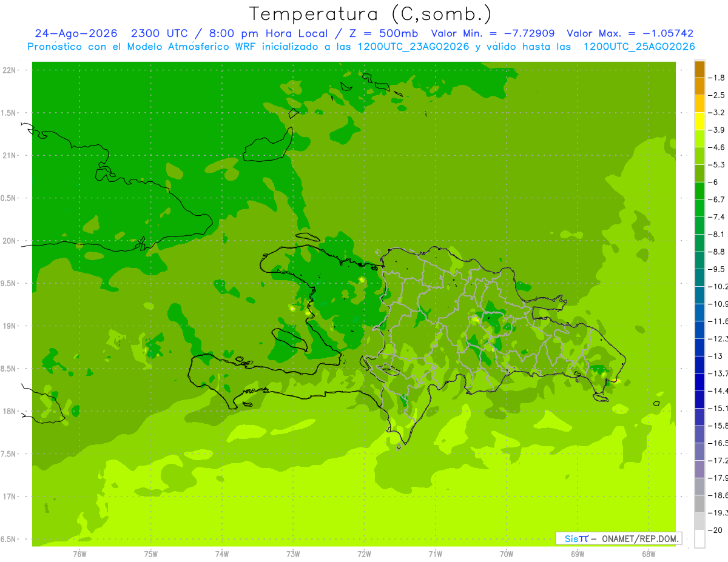Click the "2300 UTC" time label
Image resolution: width=728 pixels, height=562 pixels.
pos(160,33)
